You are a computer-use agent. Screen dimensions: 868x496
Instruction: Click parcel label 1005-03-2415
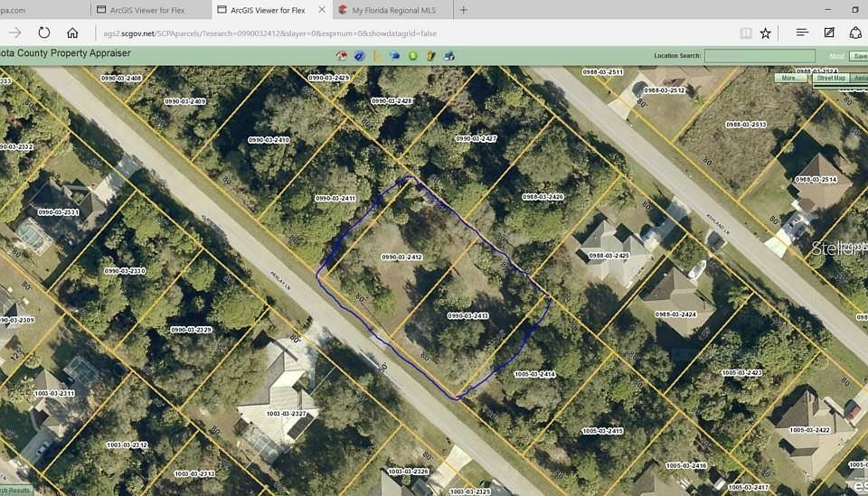click(603, 431)
